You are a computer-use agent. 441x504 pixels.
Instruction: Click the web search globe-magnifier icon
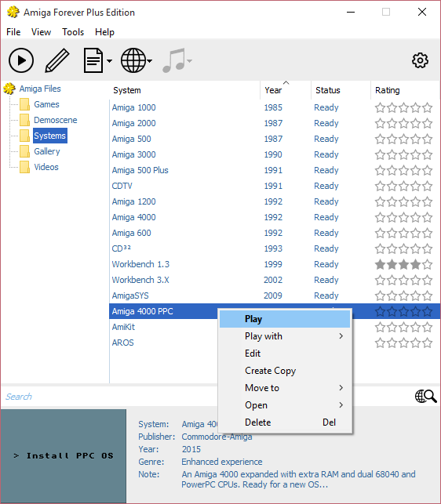pyautogui.click(x=426, y=397)
